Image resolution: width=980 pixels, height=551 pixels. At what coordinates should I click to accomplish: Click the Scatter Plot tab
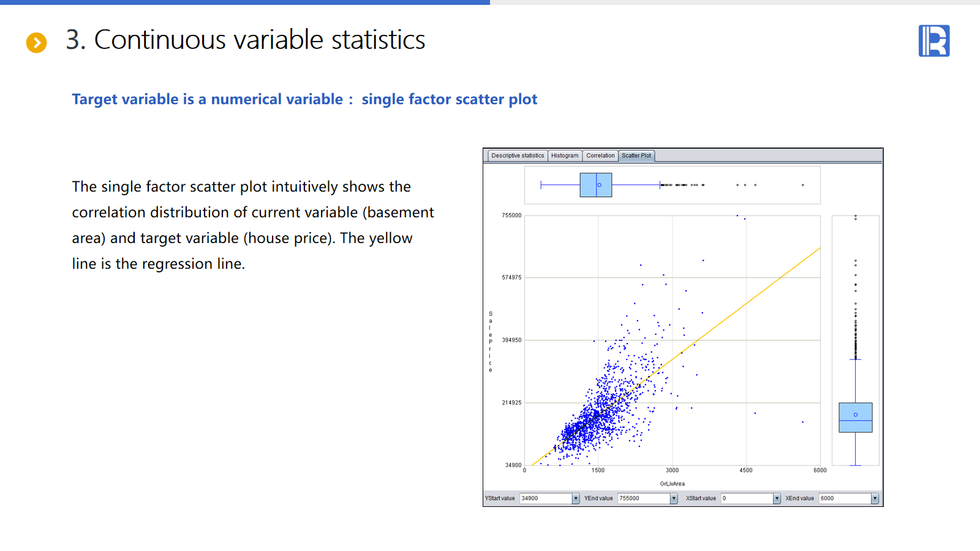636,156
